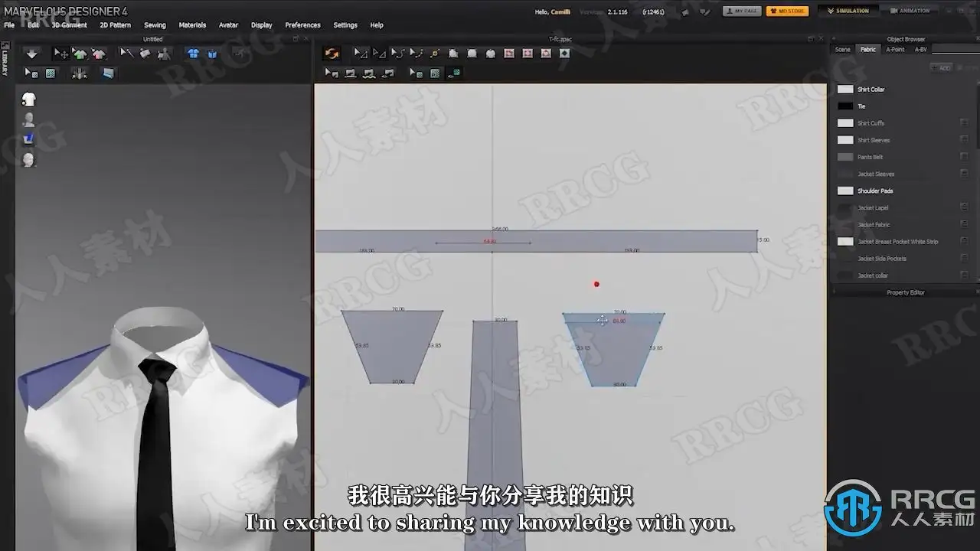This screenshot has width=980, height=551.
Task: Click the option icon beside Shirt Cuffs
Action: coord(964,123)
